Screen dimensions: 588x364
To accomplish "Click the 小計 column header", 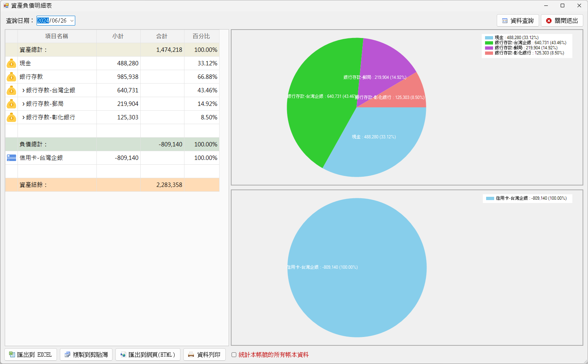I will tap(118, 36).
